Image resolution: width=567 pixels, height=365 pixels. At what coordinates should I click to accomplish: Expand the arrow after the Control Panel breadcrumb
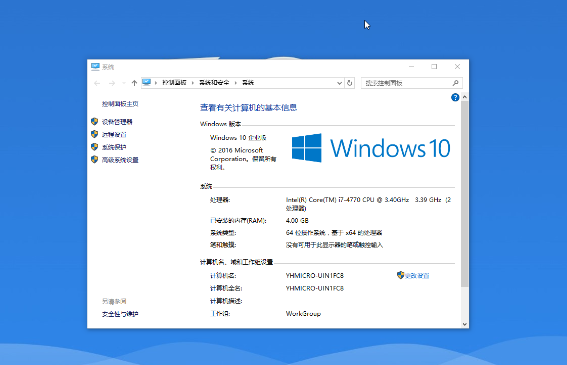193,83
